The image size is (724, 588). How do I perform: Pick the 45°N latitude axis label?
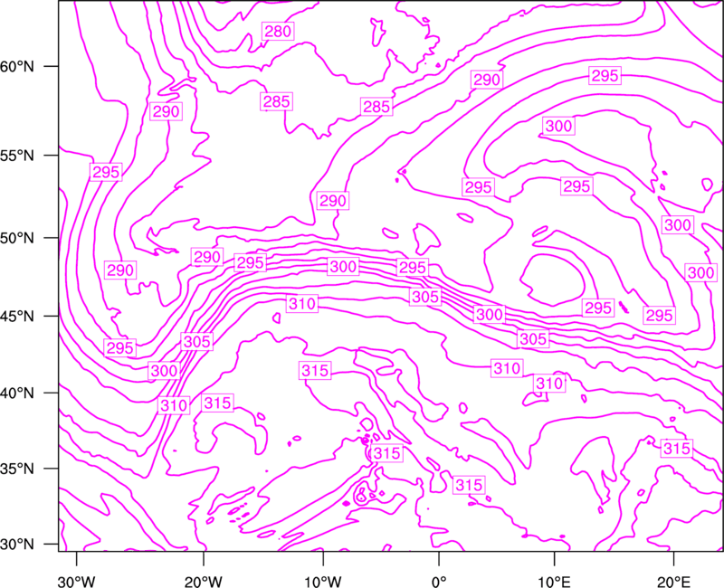[19, 316]
